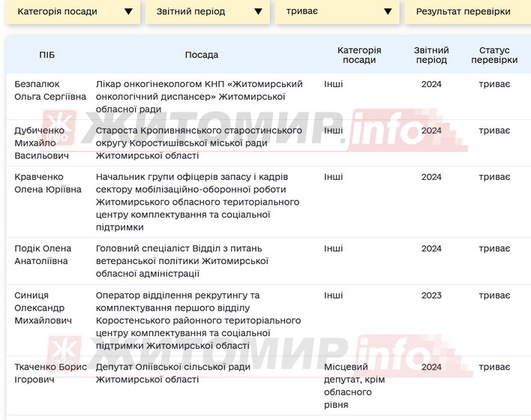Click the 2023 reporting period cell
Image resolution: width=531 pixels, height=420 pixels.
(x=431, y=295)
